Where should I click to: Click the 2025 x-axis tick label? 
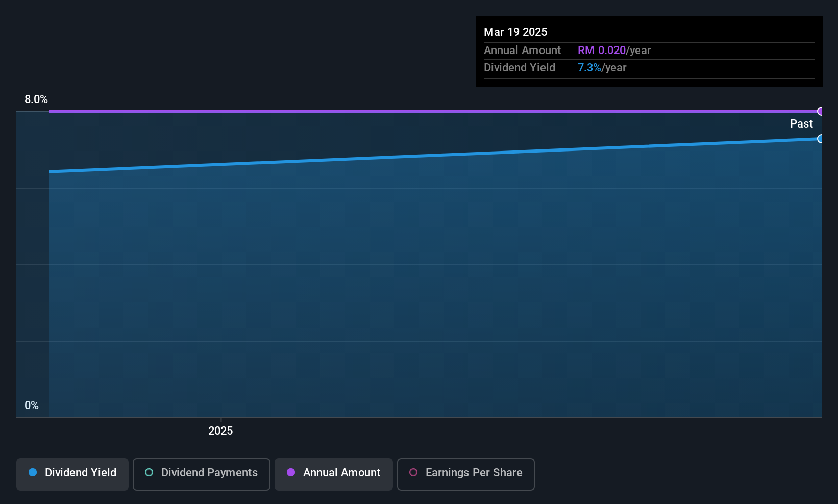pos(220,431)
